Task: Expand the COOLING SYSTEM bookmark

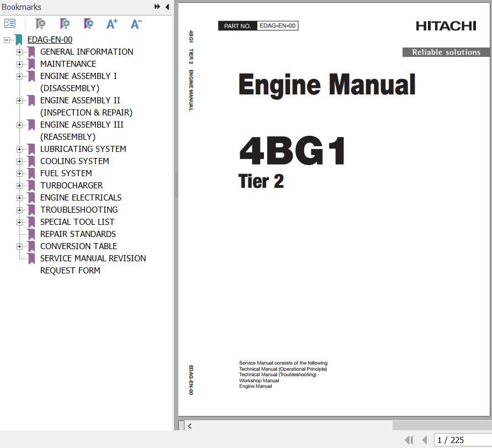Action: pyautogui.click(x=19, y=161)
